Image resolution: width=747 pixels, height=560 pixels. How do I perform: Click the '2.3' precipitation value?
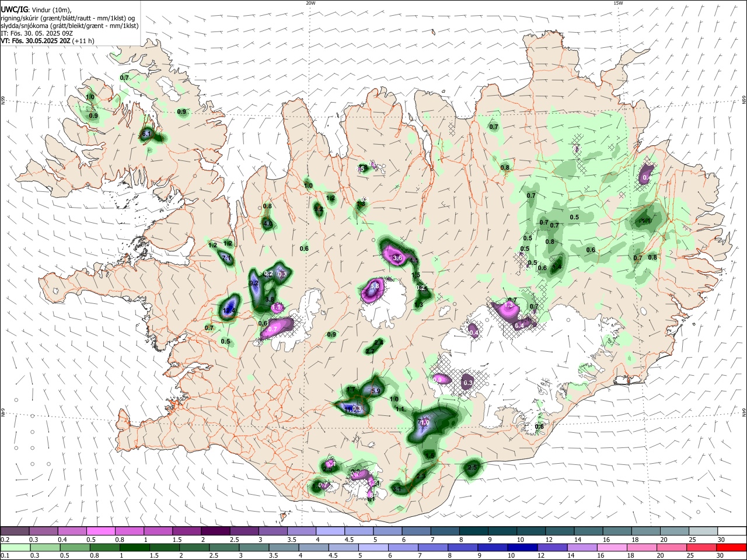421,476
